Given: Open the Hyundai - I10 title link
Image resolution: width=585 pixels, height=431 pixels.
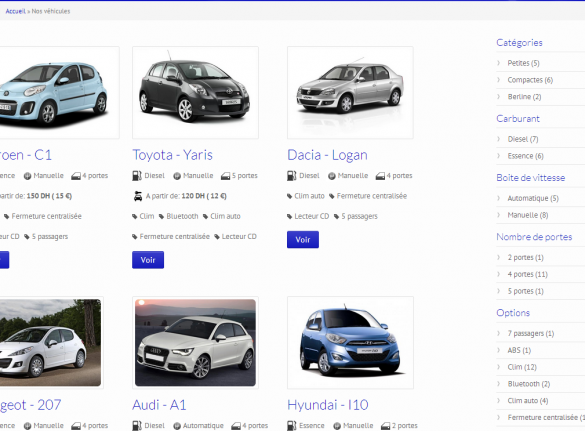Looking at the screenshot, I should coord(328,405).
